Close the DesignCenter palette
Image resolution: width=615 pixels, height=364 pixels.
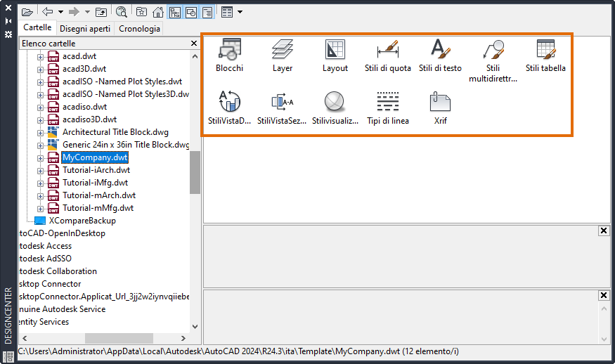click(x=8, y=8)
